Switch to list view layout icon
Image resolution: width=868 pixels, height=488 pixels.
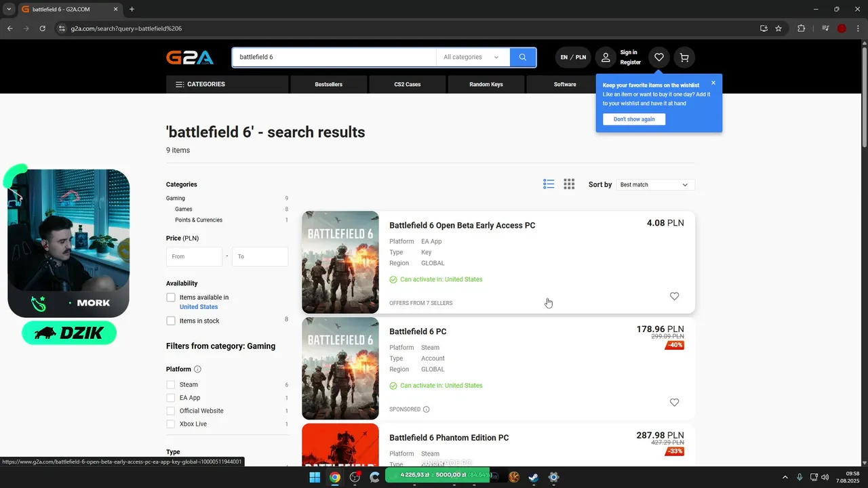(x=549, y=184)
